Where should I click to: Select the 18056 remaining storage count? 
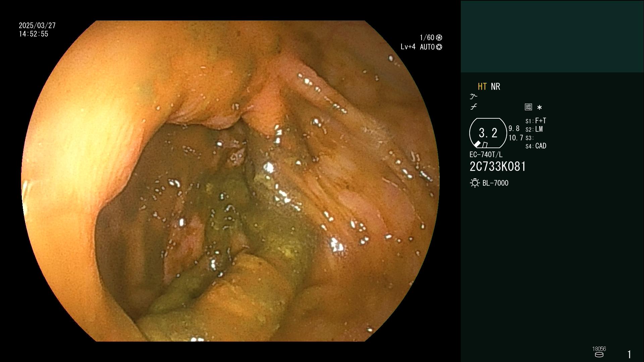tap(599, 349)
